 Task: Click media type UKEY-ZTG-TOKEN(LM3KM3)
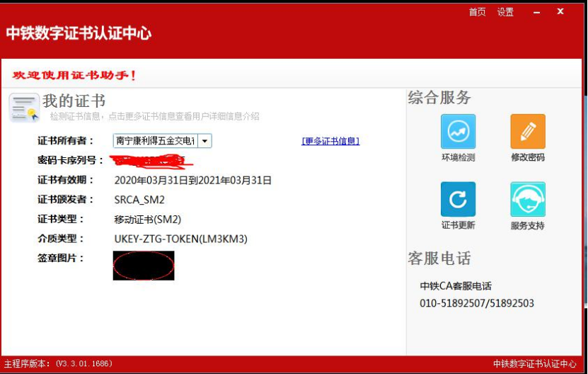pos(180,239)
